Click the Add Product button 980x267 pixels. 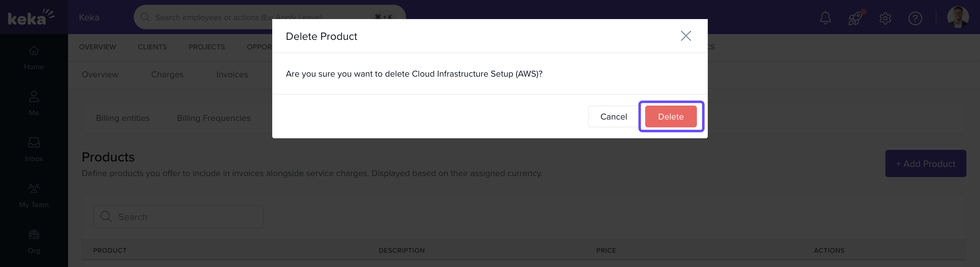(925, 163)
